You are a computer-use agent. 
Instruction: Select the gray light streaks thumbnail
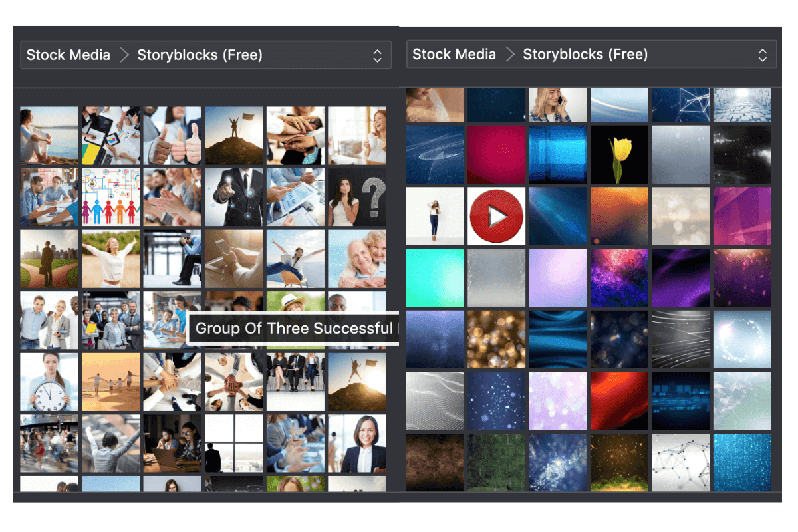681,339
